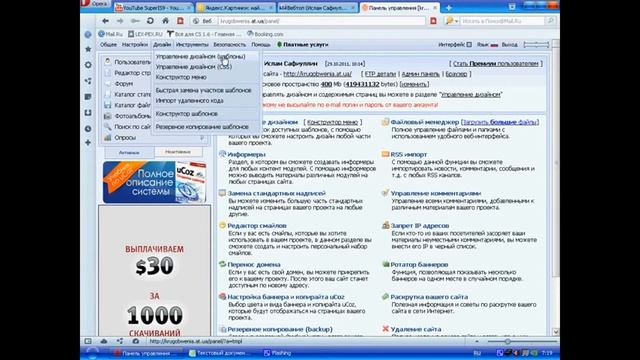Screen dimensions: 640x360
Task: Open the browser home page icon
Action: (165, 21)
